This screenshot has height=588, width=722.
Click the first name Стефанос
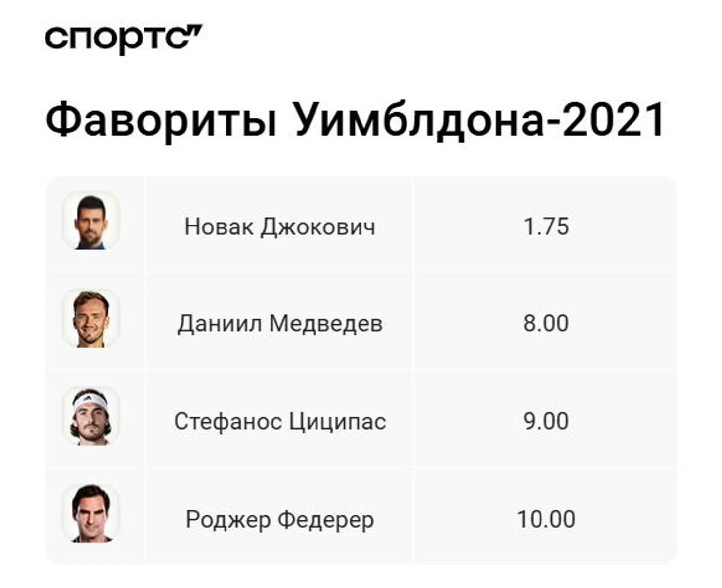[x=227, y=422]
